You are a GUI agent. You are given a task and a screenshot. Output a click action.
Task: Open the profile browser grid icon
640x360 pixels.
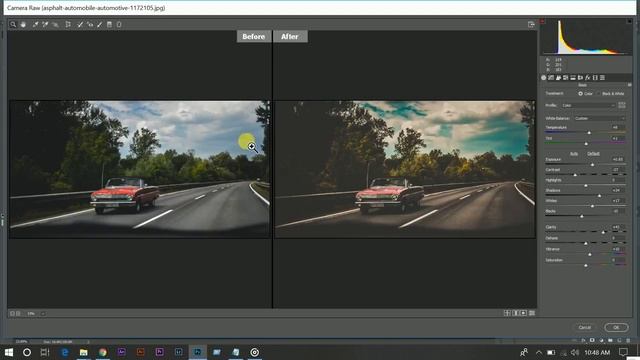coord(622,105)
